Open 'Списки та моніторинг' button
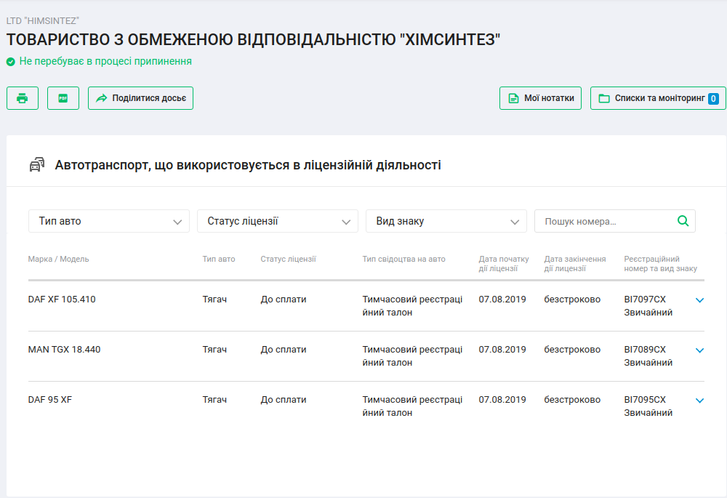Viewport: 727px width, 498px height. click(x=658, y=98)
